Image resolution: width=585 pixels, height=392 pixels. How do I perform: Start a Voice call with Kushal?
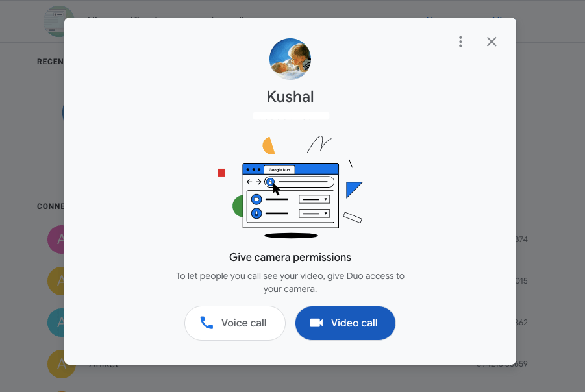click(235, 323)
